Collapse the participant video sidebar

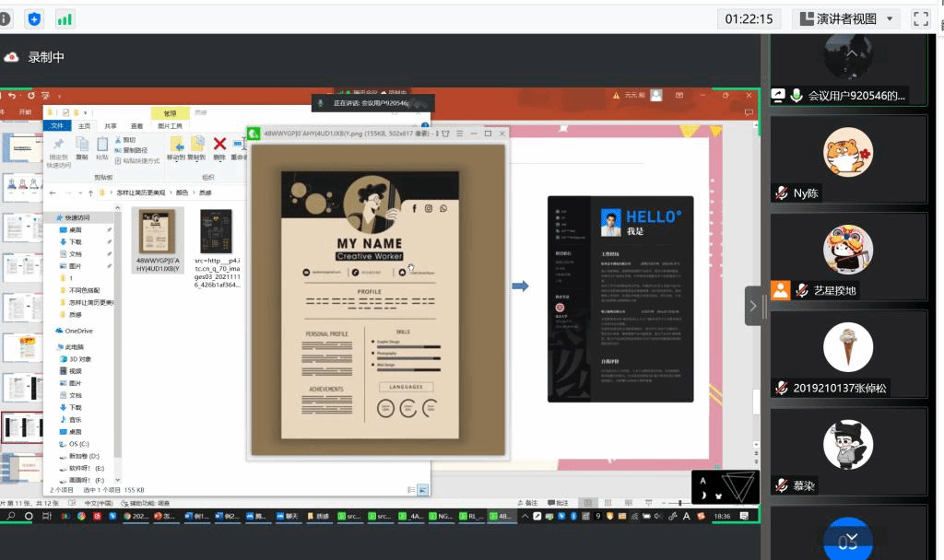point(753,305)
